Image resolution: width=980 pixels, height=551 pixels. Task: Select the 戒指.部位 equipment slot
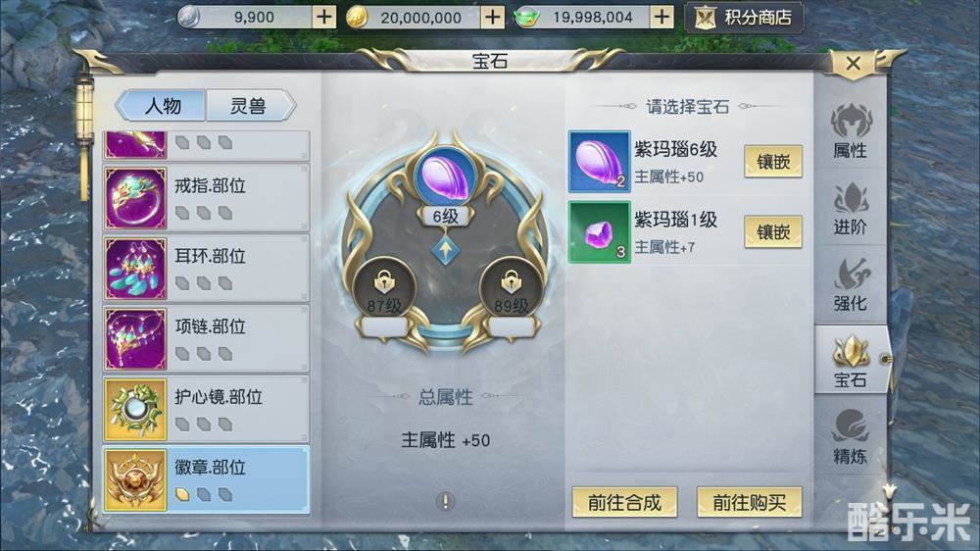[x=206, y=198]
